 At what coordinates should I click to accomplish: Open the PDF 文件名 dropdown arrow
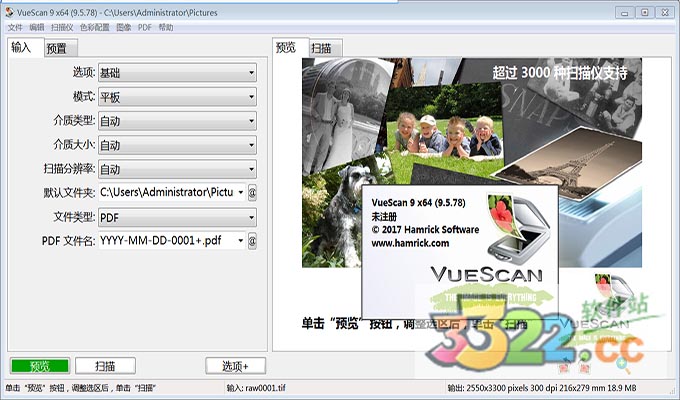click(x=241, y=241)
